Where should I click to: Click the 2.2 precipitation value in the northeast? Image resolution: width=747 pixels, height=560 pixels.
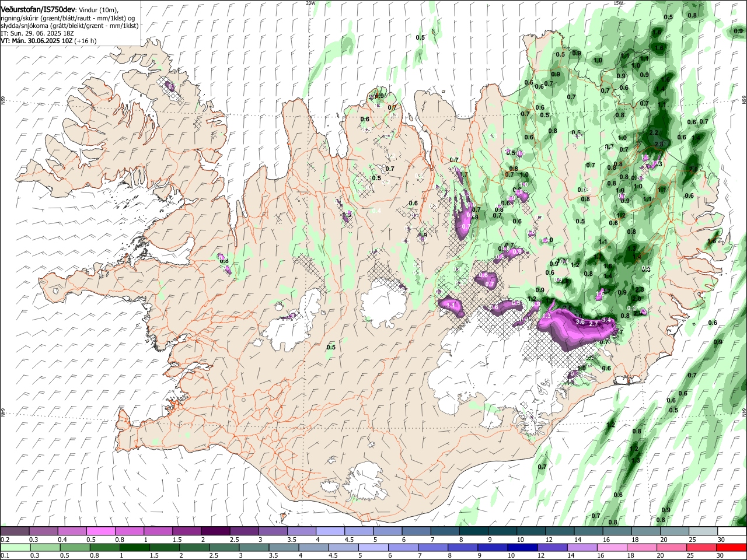click(x=654, y=133)
